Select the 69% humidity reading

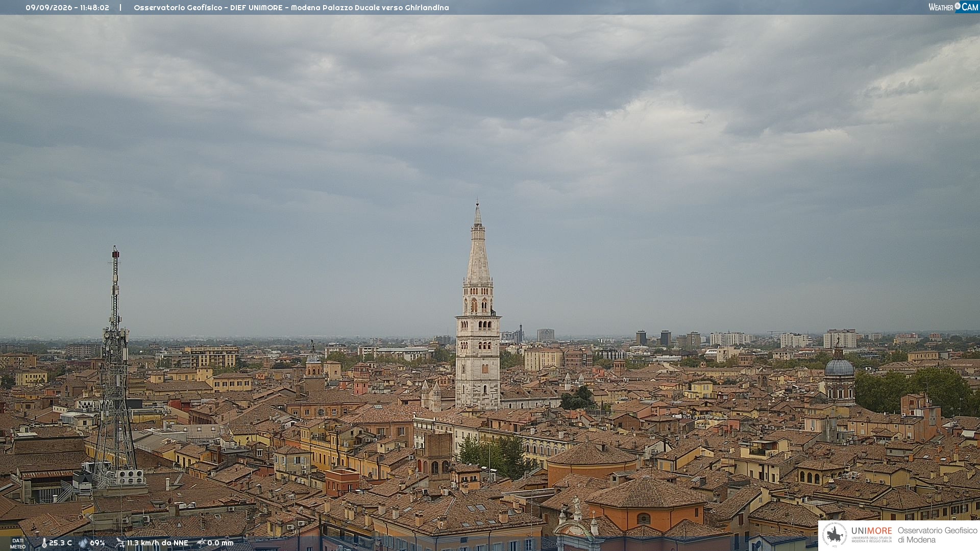click(x=97, y=543)
